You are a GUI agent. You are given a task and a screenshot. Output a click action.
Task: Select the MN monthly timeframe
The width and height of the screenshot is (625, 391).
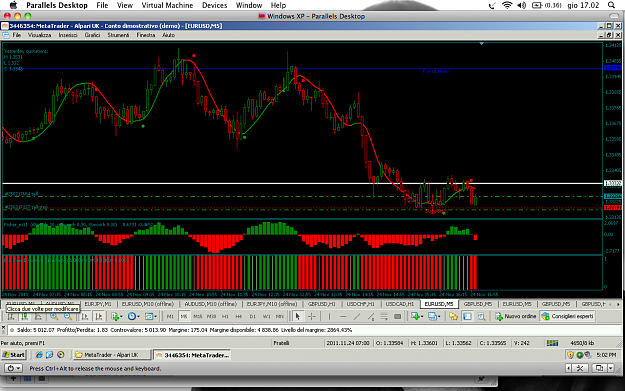(x=280, y=316)
